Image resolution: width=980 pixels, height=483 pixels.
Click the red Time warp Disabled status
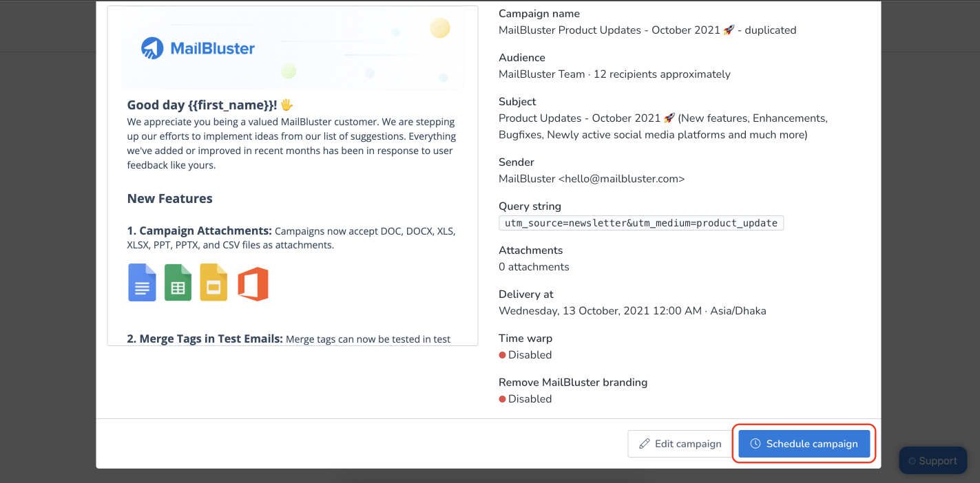pos(525,355)
